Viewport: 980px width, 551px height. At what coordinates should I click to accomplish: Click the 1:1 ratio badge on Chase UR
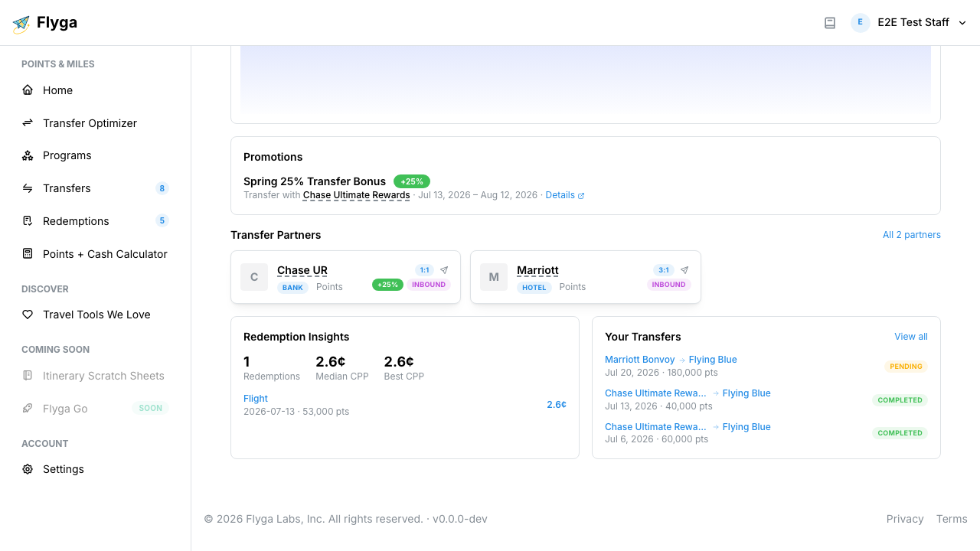pos(424,270)
